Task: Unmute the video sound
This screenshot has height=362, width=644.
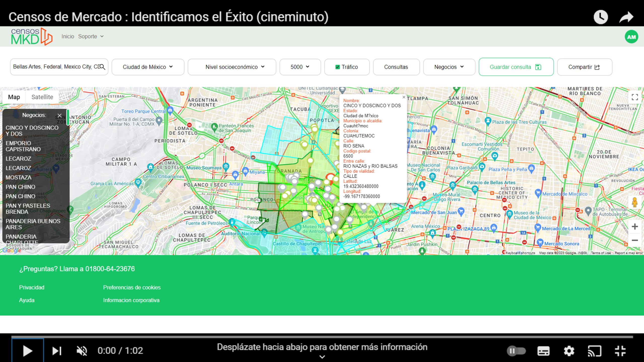Action: pos(82,351)
